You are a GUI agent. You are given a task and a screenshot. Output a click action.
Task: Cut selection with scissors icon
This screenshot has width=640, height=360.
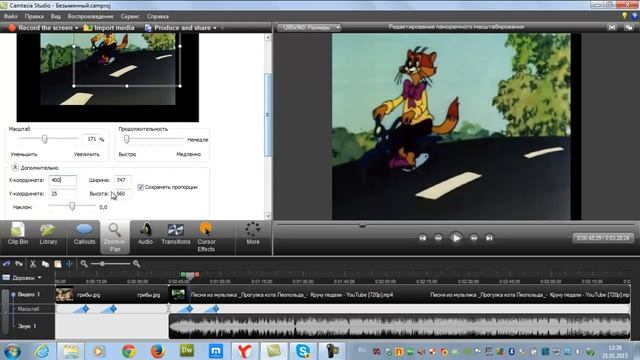coord(33,264)
